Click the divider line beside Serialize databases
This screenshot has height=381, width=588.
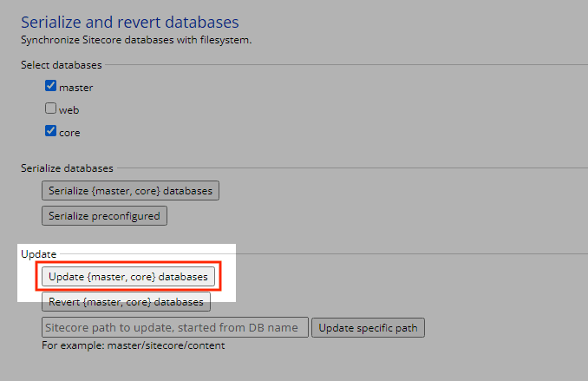point(347,168)
